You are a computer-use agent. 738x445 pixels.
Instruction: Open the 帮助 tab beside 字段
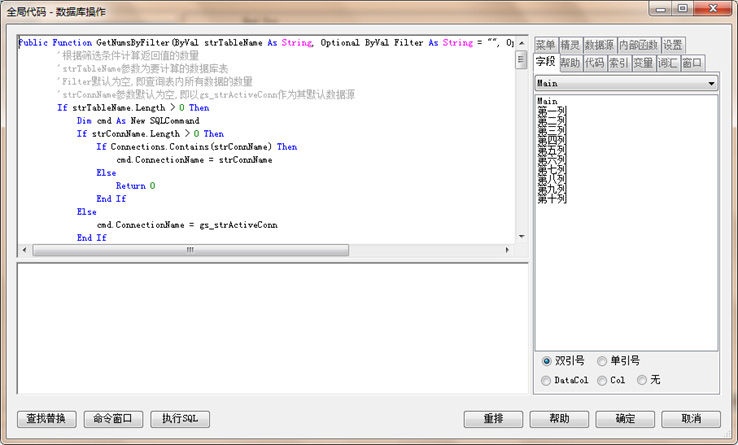[570, 63]
